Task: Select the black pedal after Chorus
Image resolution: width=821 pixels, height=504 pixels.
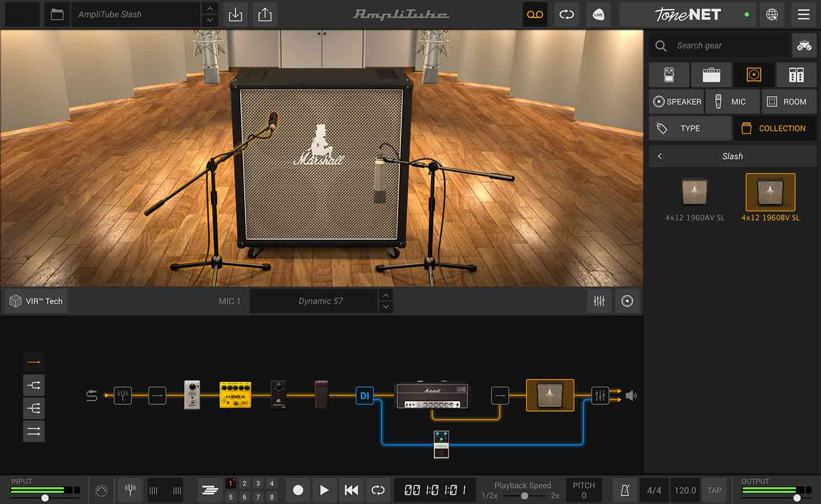Action: pyautogui.click(x=278, y=395)
